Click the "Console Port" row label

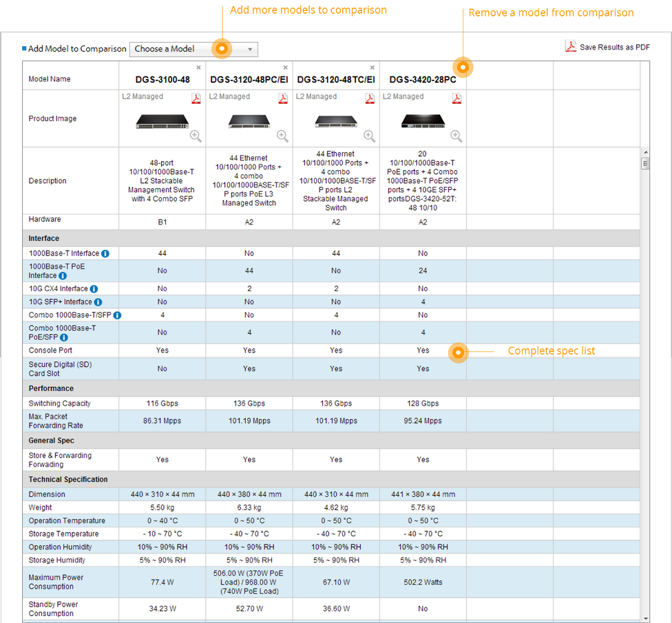50,350
